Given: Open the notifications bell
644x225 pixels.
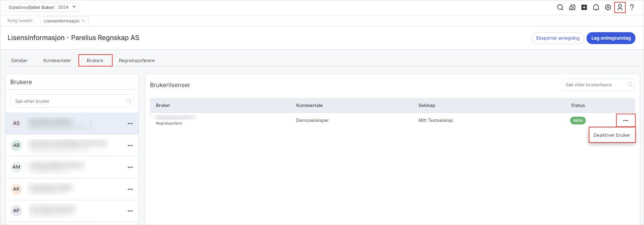Looking at the screenshot, I should point(596,7).
